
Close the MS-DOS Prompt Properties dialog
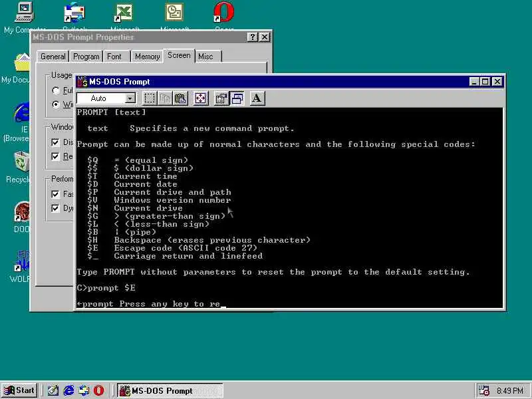tap(265, 37)
